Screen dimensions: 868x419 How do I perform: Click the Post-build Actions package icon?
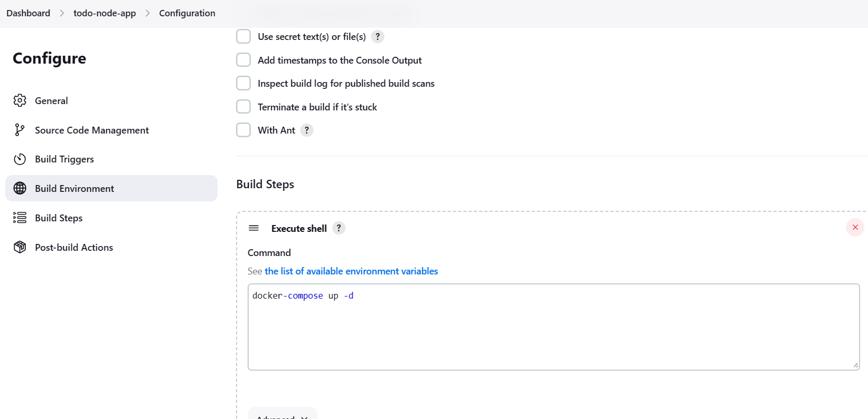coord(20,247)
